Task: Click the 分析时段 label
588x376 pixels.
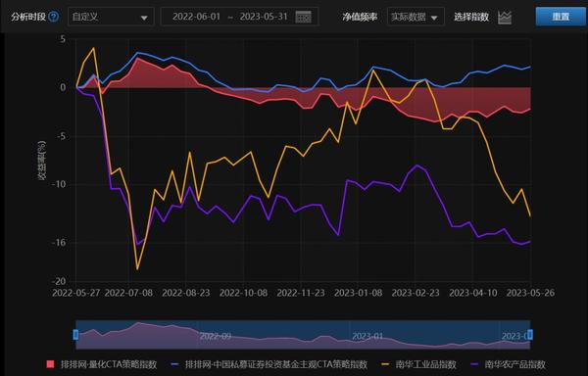Action: (x=28, y=17)
